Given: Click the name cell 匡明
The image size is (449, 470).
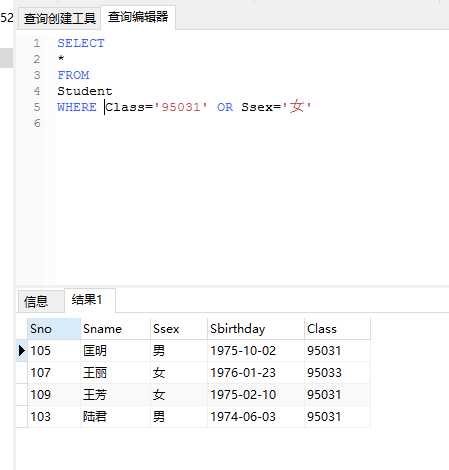Looking at the screenshot, I should tap(115, 351).
